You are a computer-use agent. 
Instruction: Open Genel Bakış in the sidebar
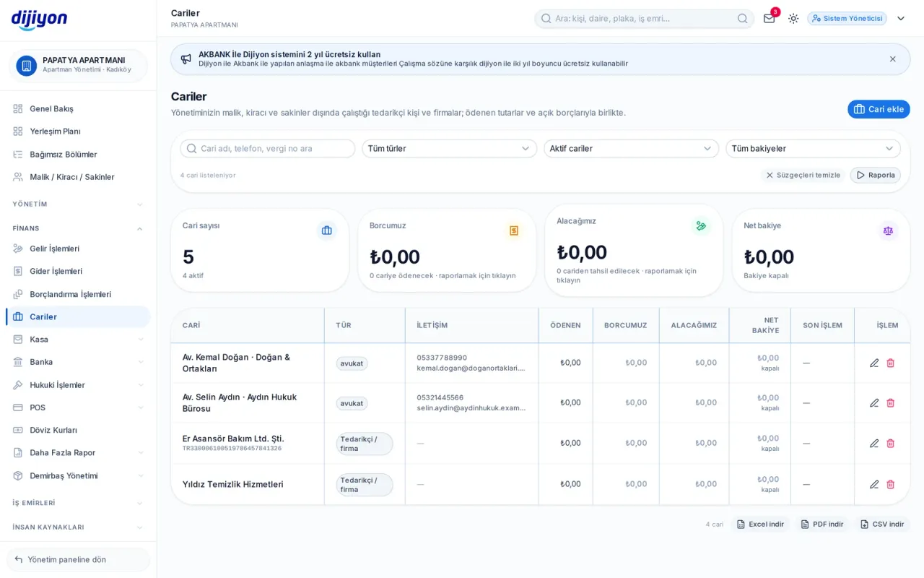point(78,108)
